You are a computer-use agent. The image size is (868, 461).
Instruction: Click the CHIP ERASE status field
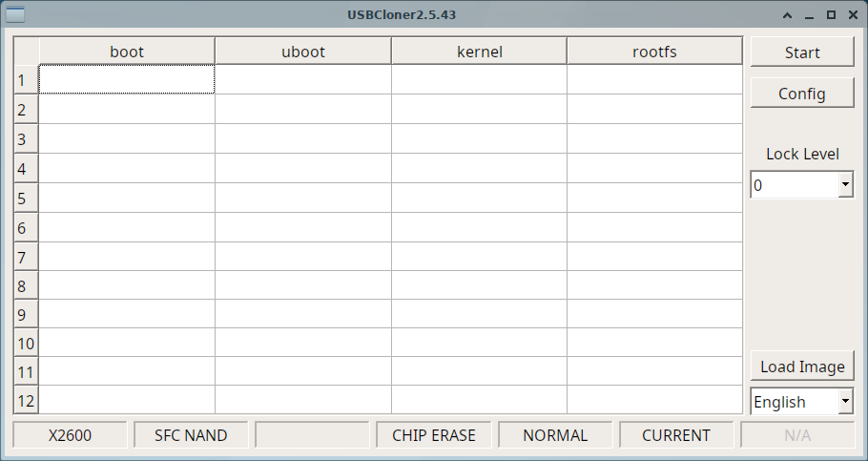434,435
